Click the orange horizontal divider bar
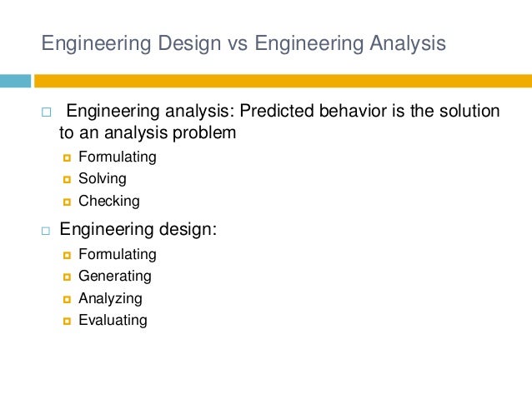 [282, 81]
